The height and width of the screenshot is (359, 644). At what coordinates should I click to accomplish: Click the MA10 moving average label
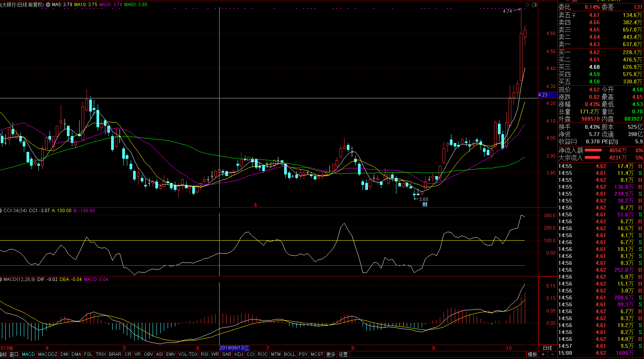click(85, 5)
